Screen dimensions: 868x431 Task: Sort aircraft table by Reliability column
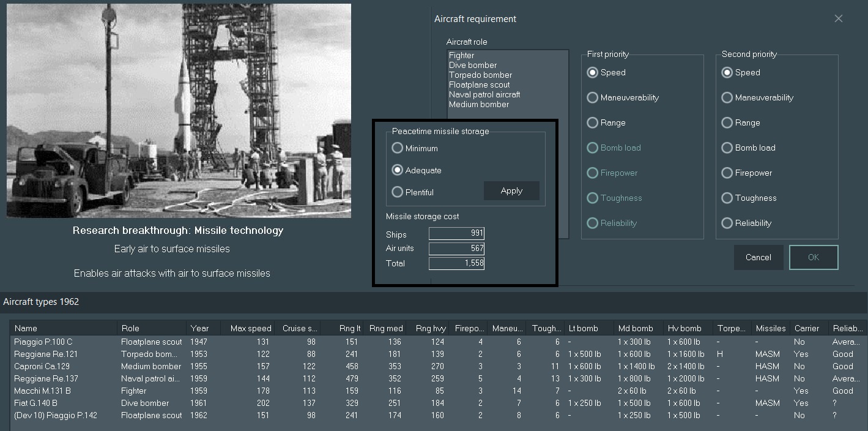tap(848, 328)
